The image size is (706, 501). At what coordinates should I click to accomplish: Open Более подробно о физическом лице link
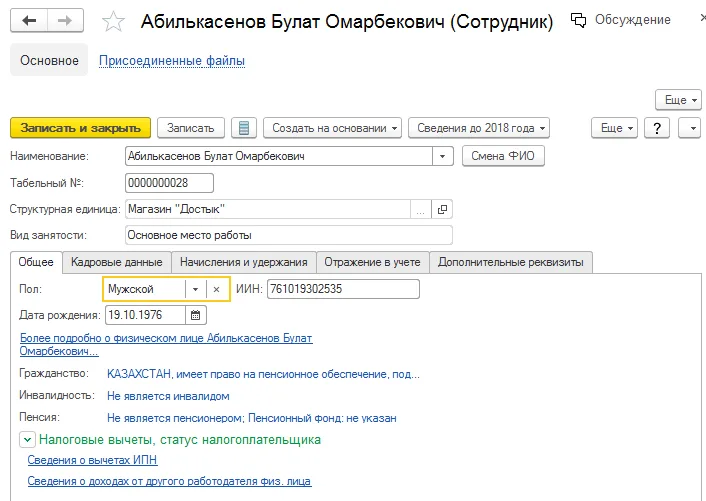[166, 344]
